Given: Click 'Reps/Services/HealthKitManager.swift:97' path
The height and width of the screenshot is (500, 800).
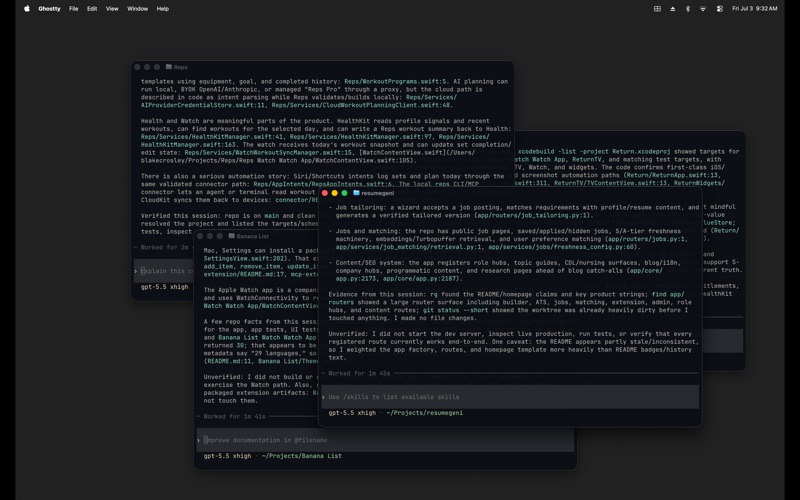Looking at the screenshot, I should [361, 137].
